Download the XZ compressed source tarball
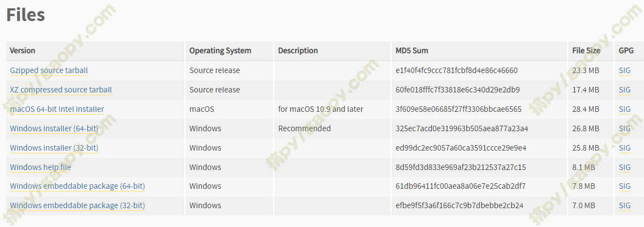The image size is (644, 227). [61, 90]
